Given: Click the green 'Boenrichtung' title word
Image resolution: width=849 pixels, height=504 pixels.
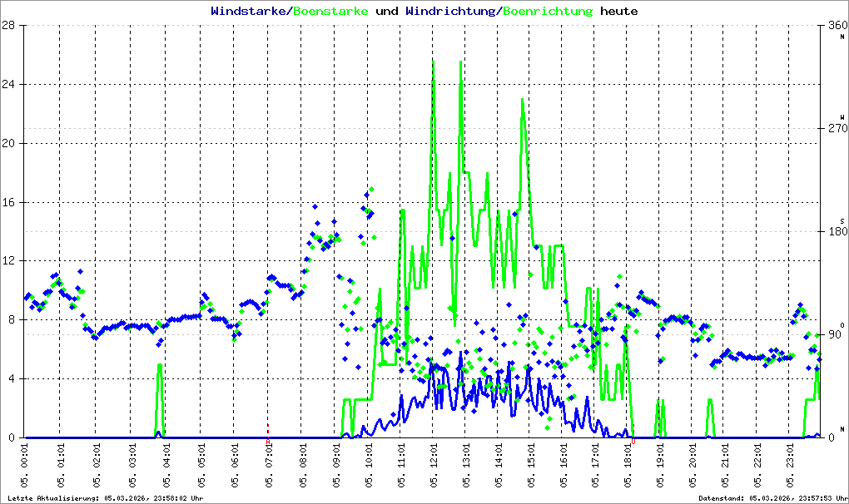Looking at the screenshot, I should tap(548, 12).
